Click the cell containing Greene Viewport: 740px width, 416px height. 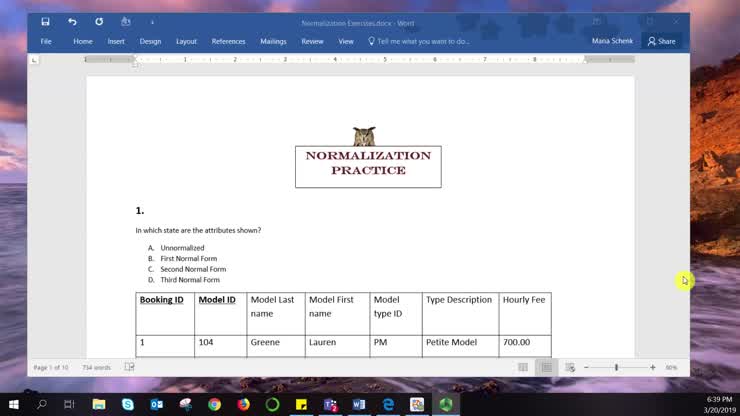[276, 346]
